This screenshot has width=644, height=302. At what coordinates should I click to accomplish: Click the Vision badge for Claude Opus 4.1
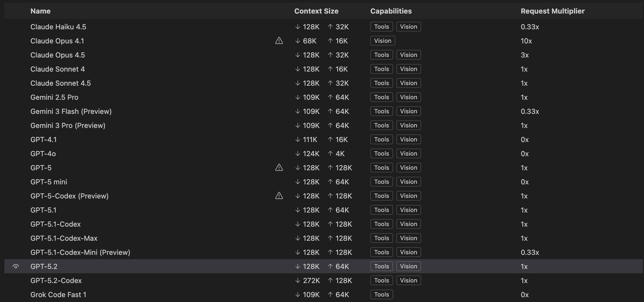383,41
